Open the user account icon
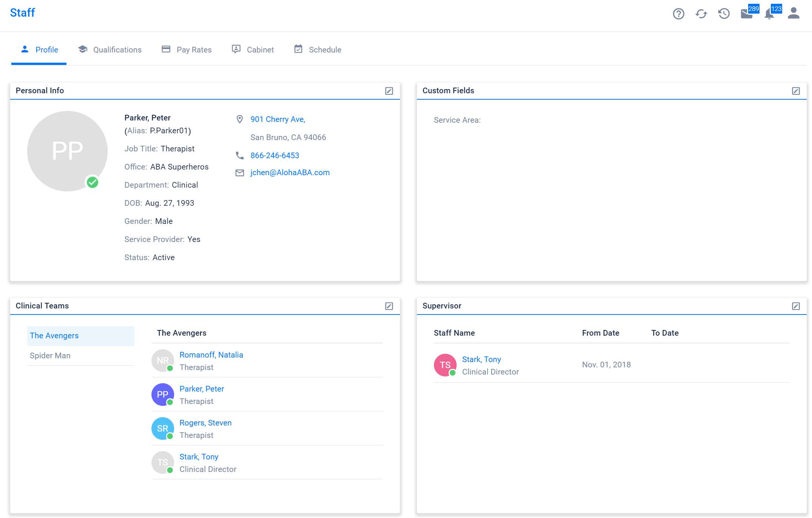Screen dimensions: 812x518 tap(793, 13)
